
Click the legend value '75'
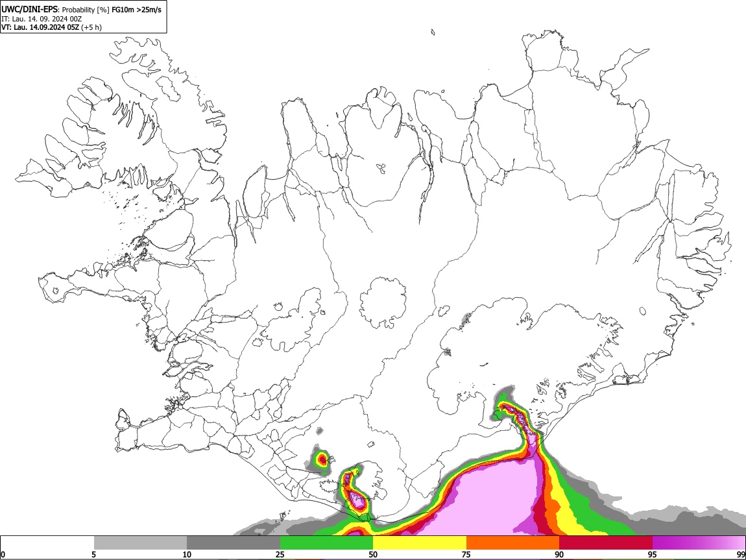coord(466,554)
